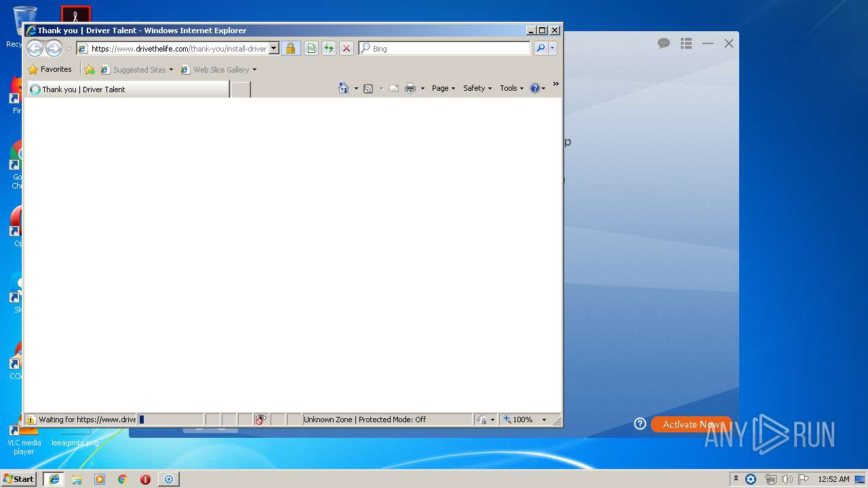Launch Chrome from the taskbar

coord(123,479)
